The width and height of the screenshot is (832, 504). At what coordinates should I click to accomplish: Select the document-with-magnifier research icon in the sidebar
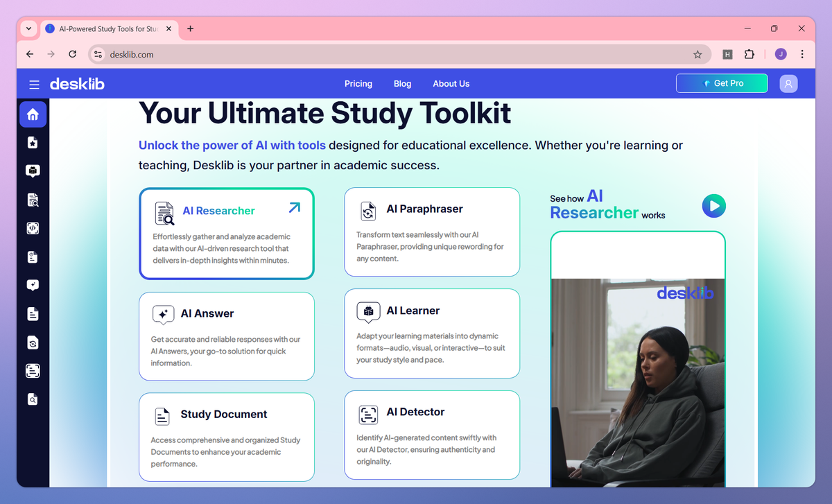tap(33, 200)
